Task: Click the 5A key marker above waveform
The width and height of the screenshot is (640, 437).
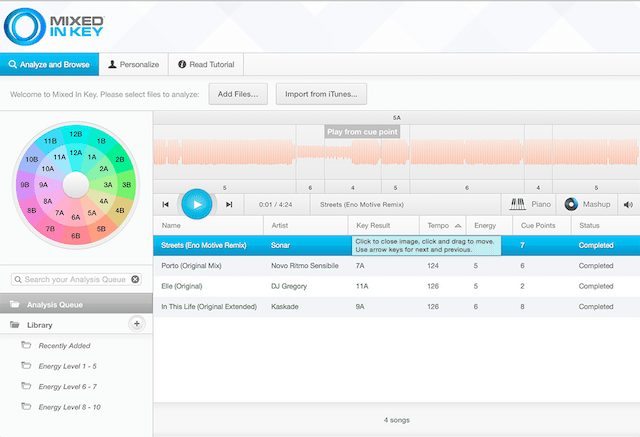Action: (x=397, y=118)
